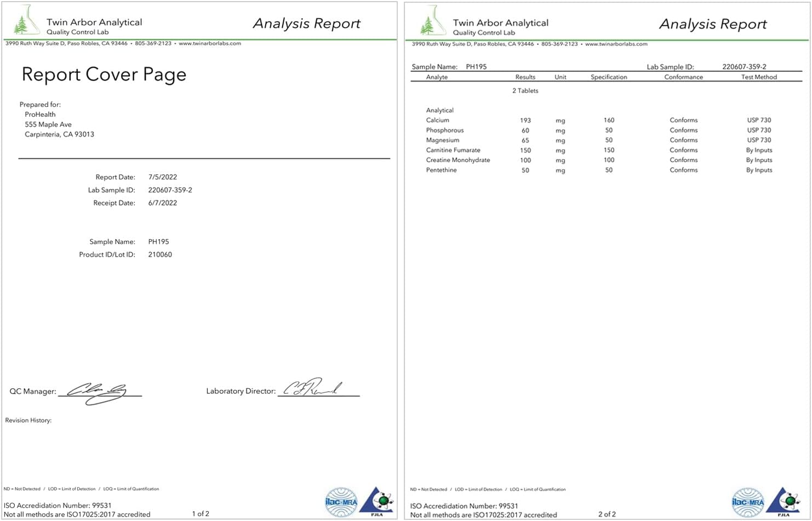Select the 'Creatine Monohydrate' analyte name
The image size is (812, 521).
(458, 160)
